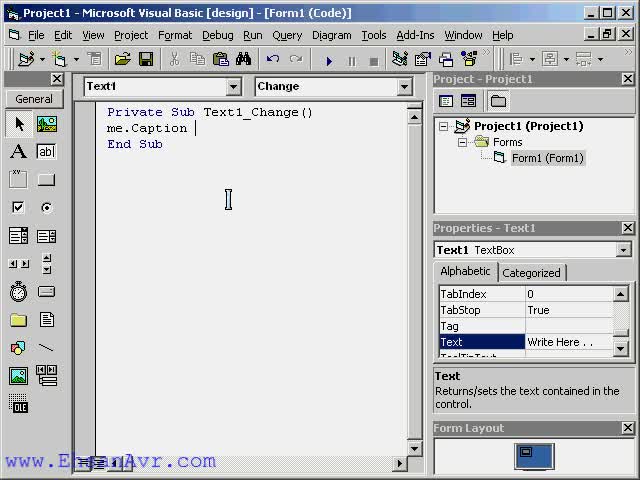This screenshot has height=480, width=640.
Task: Click the Break pause button
Action: click(x=351, y=61)
